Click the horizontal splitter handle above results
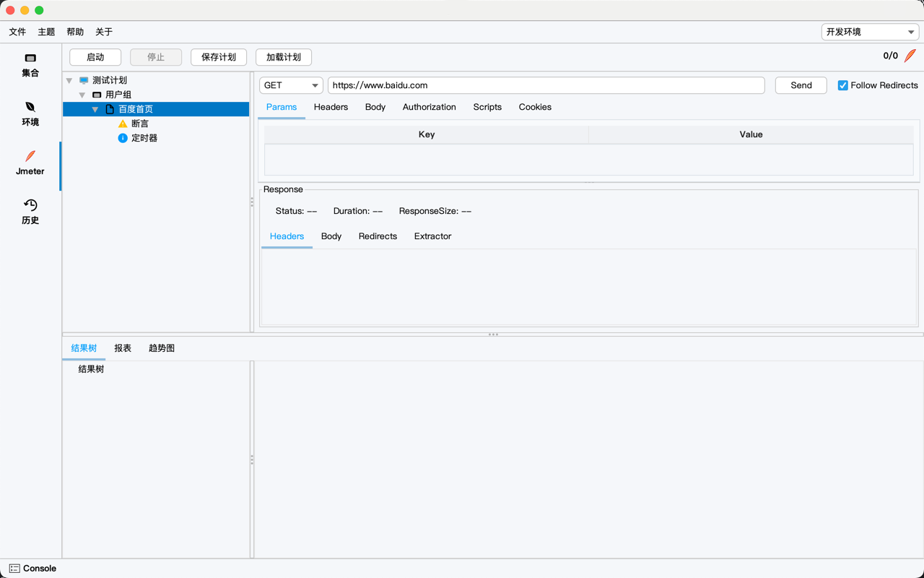The height and width of the screenshot is (578, 924). click(x=493, y=335)
